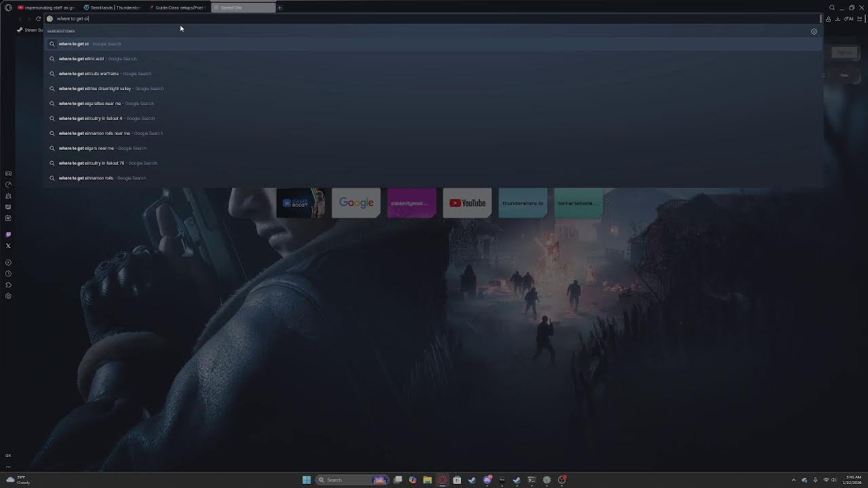Open the GX Corner sidebar icon
The width and height of the screenshot is (868, 488).
8,174
